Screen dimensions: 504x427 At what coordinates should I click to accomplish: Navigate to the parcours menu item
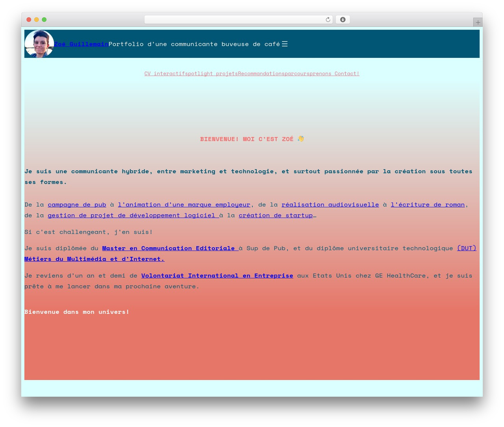tap(297, 74)
